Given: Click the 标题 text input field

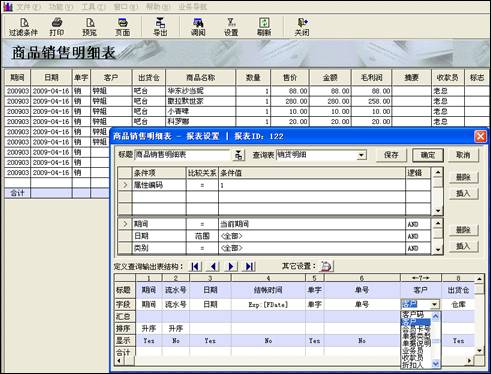Looking at the screenshot, I should click(x=183, y=155).
